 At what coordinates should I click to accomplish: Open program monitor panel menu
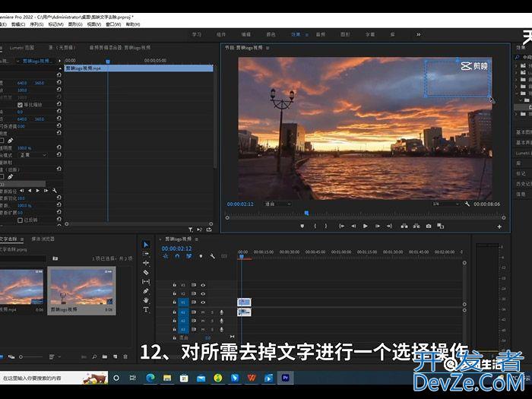(x=268, y=48)
